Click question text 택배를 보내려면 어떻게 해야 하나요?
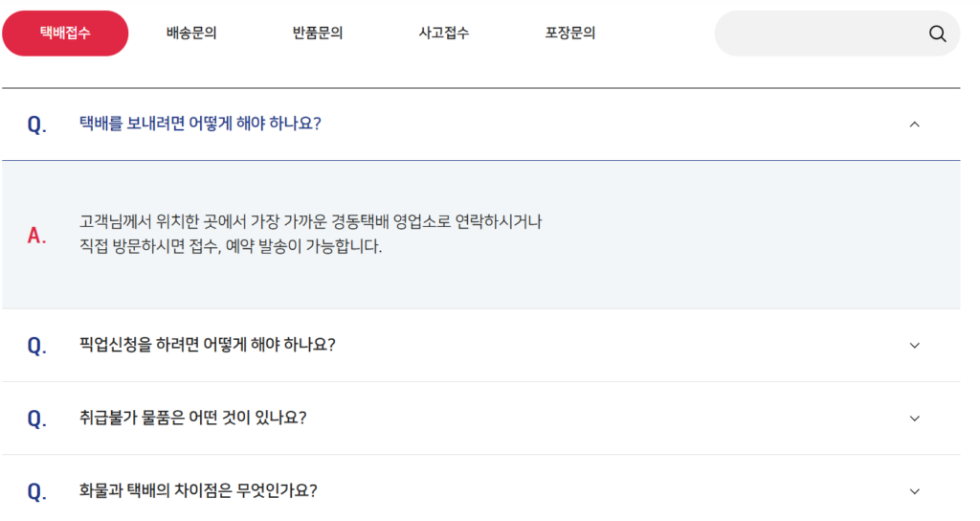Image resolution: width=980 pixels, height=521 pixels. (200, 124)
